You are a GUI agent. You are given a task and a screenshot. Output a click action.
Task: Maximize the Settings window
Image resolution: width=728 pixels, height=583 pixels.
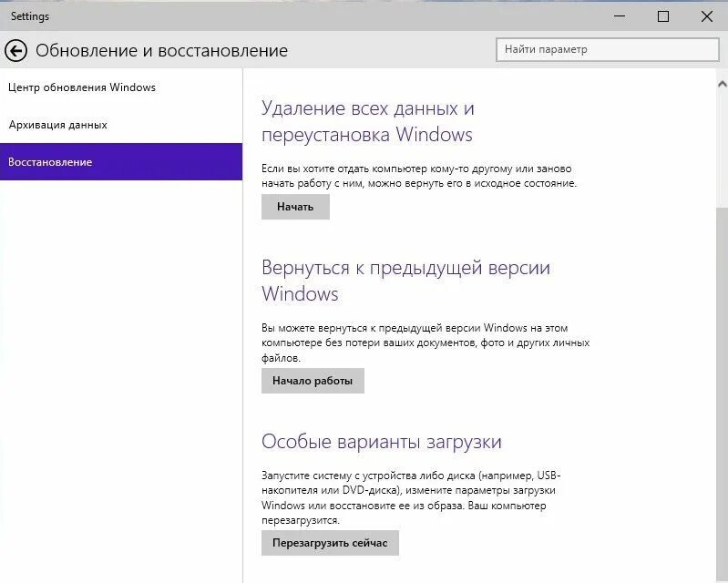[663, 16]
